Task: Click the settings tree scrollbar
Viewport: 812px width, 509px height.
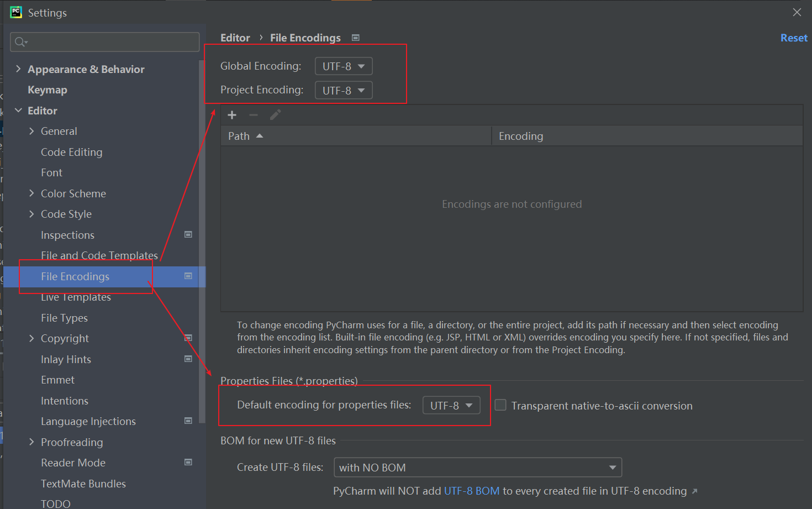Action: [202, 242]
